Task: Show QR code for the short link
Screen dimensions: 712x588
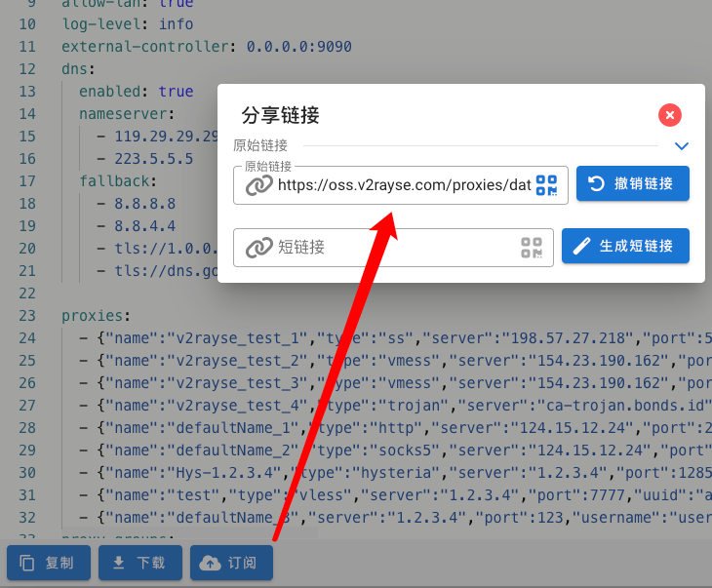Action: [x=532, y=248]
